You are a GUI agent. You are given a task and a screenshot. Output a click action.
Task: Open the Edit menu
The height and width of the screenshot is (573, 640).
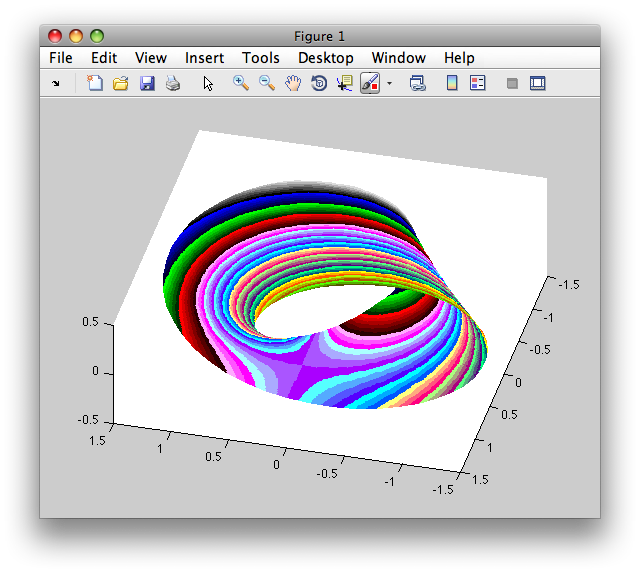point(104,58)
